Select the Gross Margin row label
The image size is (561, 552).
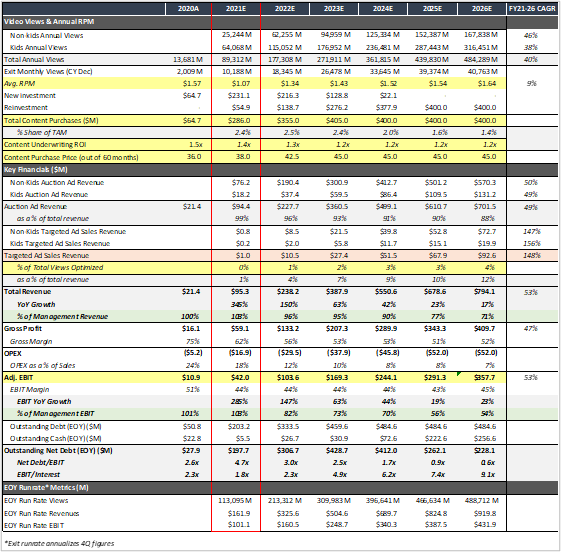[31, 341]
